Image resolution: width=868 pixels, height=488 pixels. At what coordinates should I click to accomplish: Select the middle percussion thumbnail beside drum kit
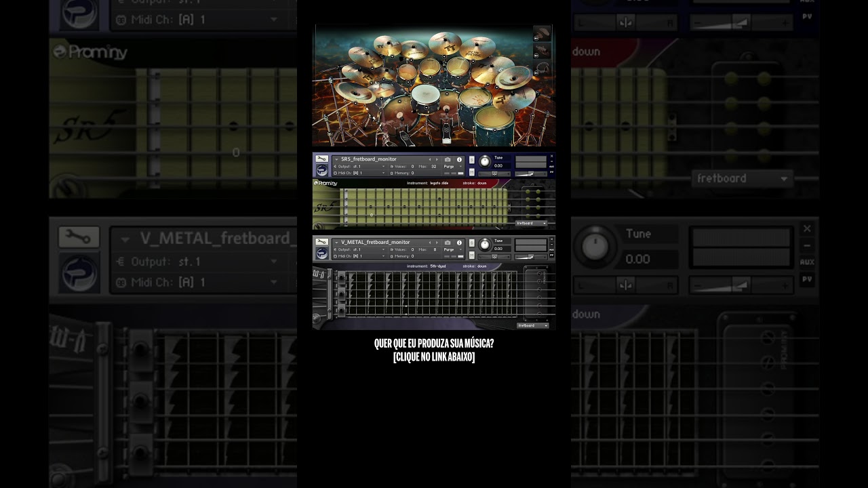tap(542, 52)
